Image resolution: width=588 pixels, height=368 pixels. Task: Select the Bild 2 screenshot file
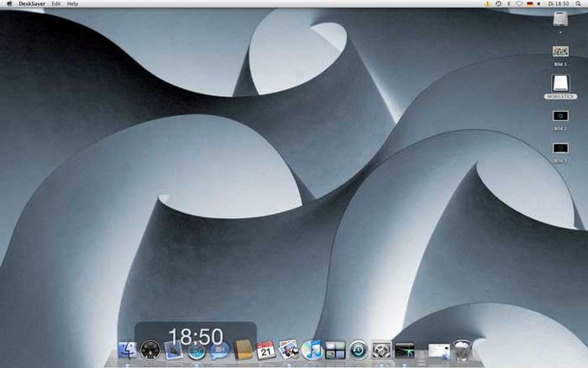pyautogui.click(x=560, y=116)
